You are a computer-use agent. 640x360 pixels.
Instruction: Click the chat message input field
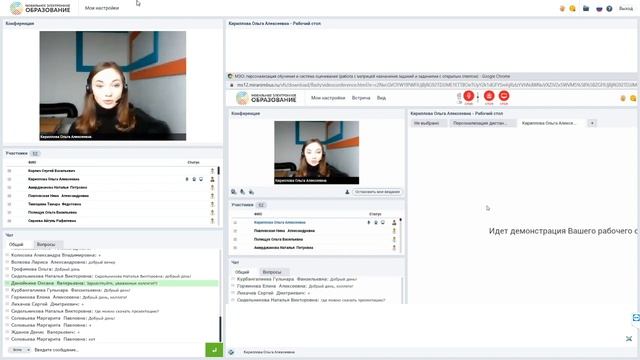pyautogui.click(x=118, y=350)
